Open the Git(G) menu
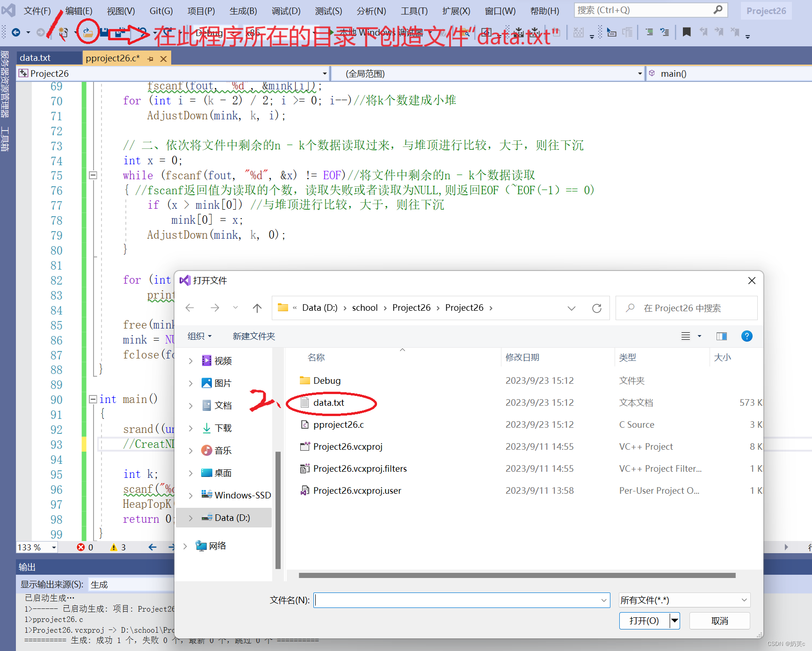The height and width of the screenshot is (651, 812). coord(161,11)
